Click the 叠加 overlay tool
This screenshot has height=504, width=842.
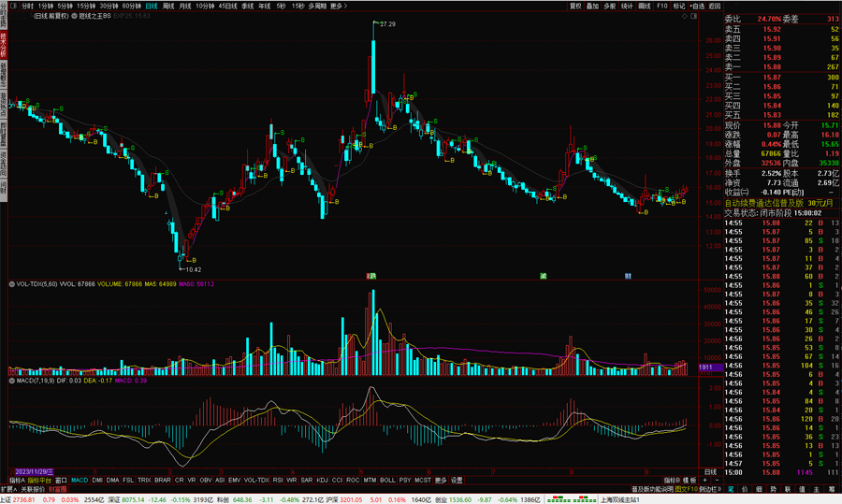pos(592,6)
